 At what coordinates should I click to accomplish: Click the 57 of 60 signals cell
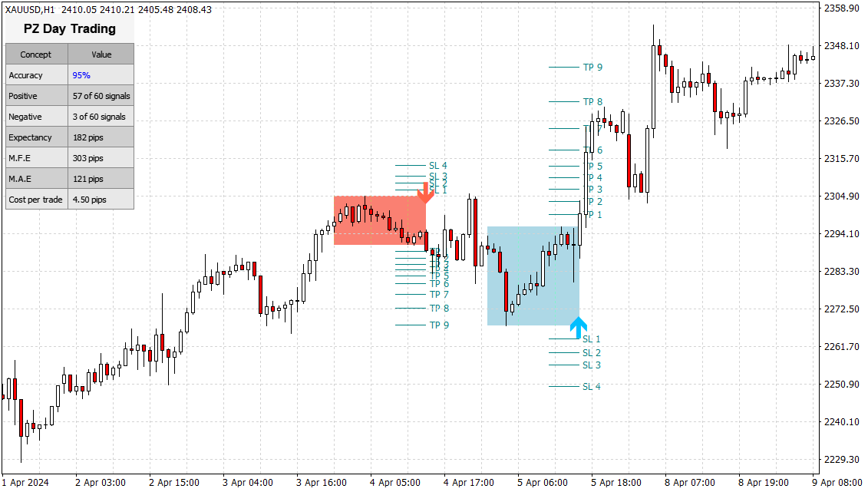(x=101, y=96)
